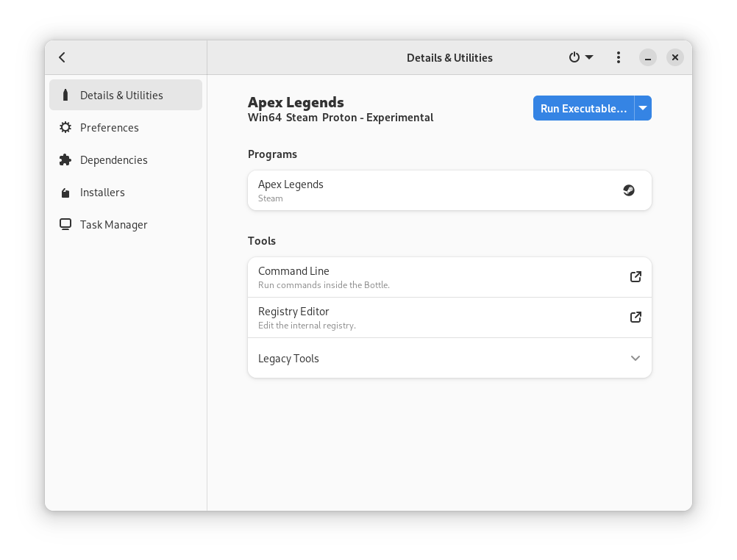The image size is (737, 560).
Task: Launch Command Line via its external-link icon
Action: (x=635, y=277)
